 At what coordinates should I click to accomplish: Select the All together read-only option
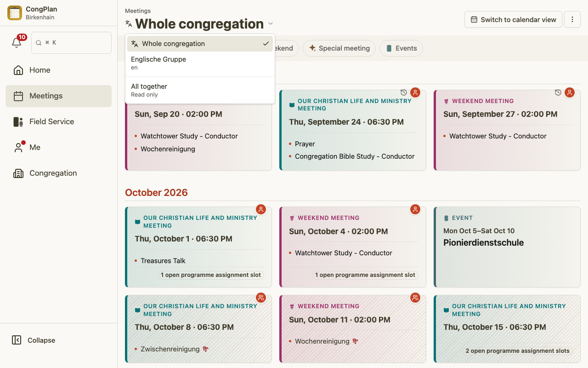point(200,90)
